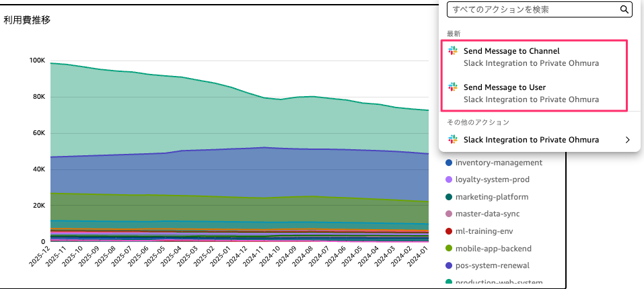Click the Slack icon under その他のアクション
The image size is (644, 289).
point(453,140)
